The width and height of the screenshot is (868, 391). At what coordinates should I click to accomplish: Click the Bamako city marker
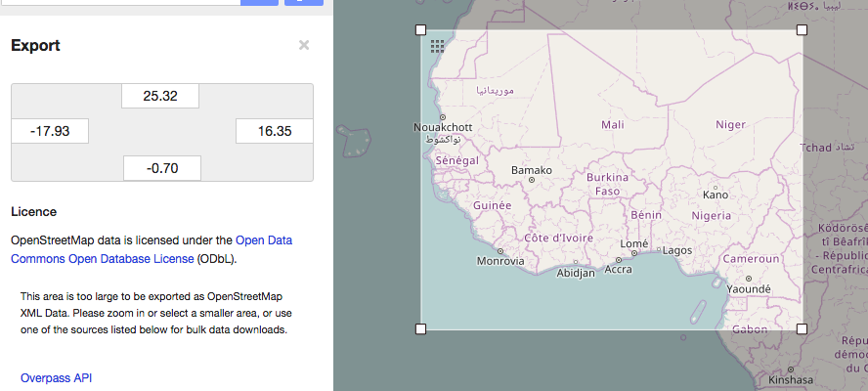pos(532,180)
